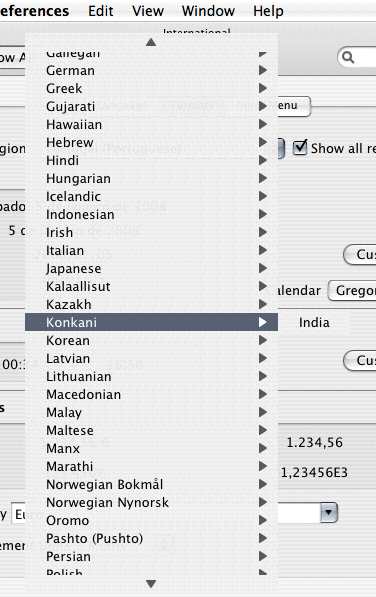Select the Hungarian menu entry
This screenshot has height=597, width=376.
(151, 178)
